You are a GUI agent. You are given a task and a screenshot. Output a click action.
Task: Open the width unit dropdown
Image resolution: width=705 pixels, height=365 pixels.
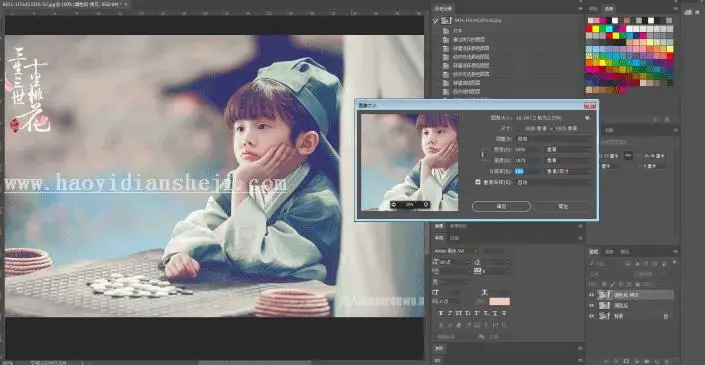tap(568, 149)
